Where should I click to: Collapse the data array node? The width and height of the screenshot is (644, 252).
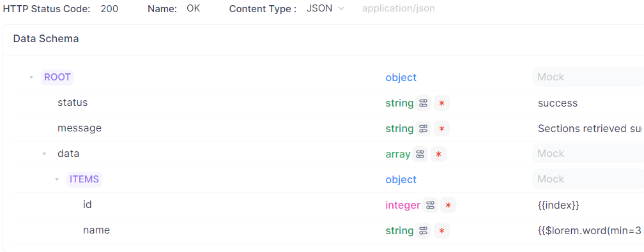[44, 154]
